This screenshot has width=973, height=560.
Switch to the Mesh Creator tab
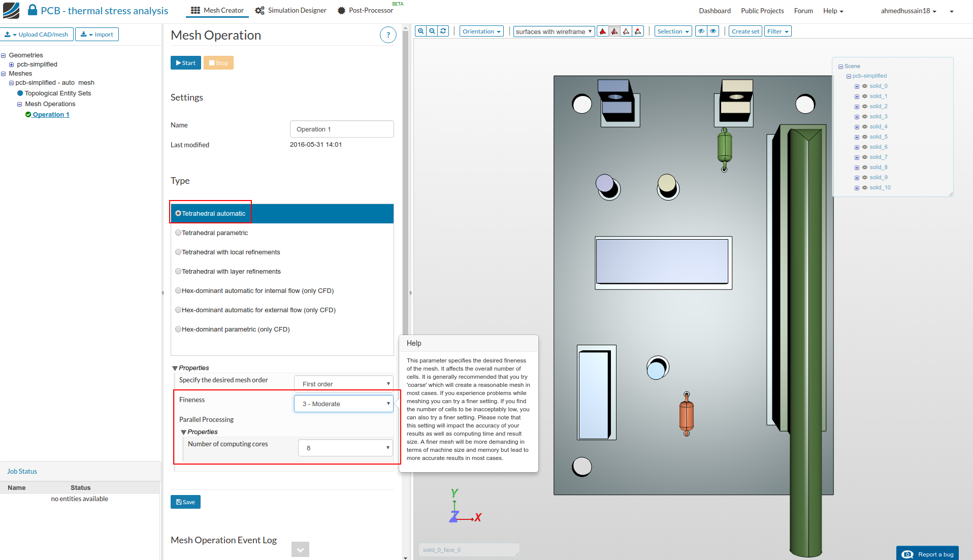(217, 11)
